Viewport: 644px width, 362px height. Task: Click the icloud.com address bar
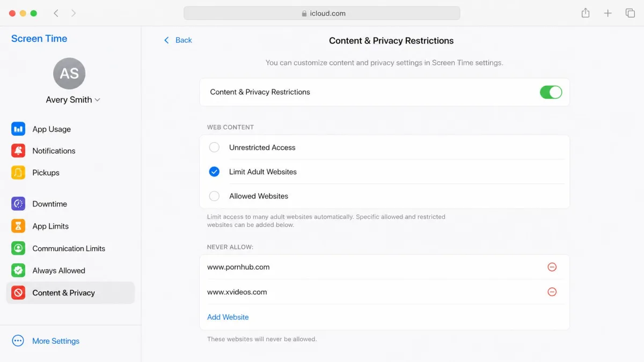322,13
